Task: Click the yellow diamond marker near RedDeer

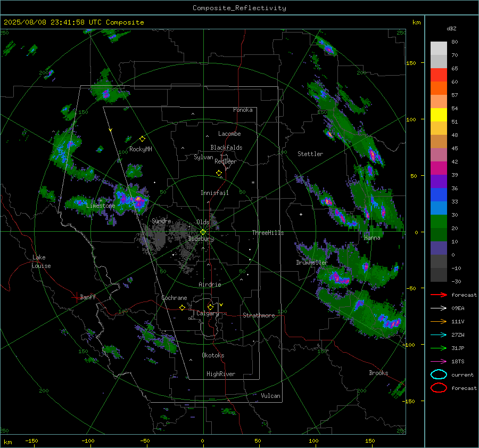Action: point(219,173)
